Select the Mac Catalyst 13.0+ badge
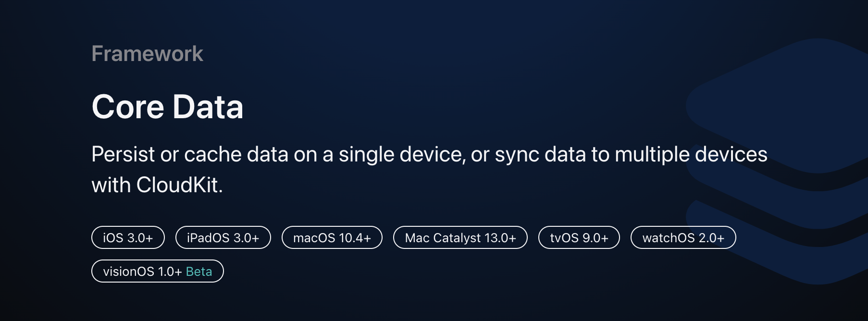The width and height of the screenshot is (868, 321). click(x=460, y=237)
